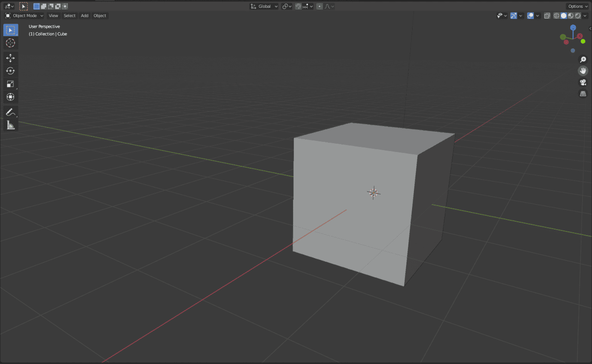Open the Object Mode dropdown
The height and width of the screenshot is (364, 592).
click(x=23, y=15)
